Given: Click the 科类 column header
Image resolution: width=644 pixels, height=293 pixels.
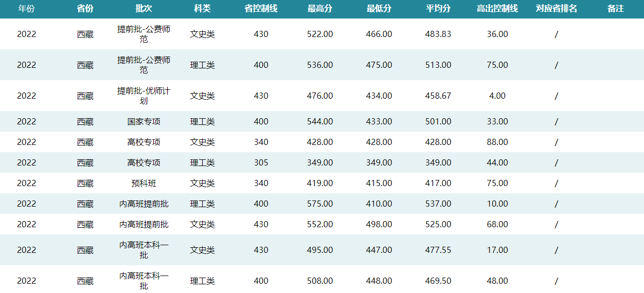Looking at the screenshot, I should [x=202, y=9].
